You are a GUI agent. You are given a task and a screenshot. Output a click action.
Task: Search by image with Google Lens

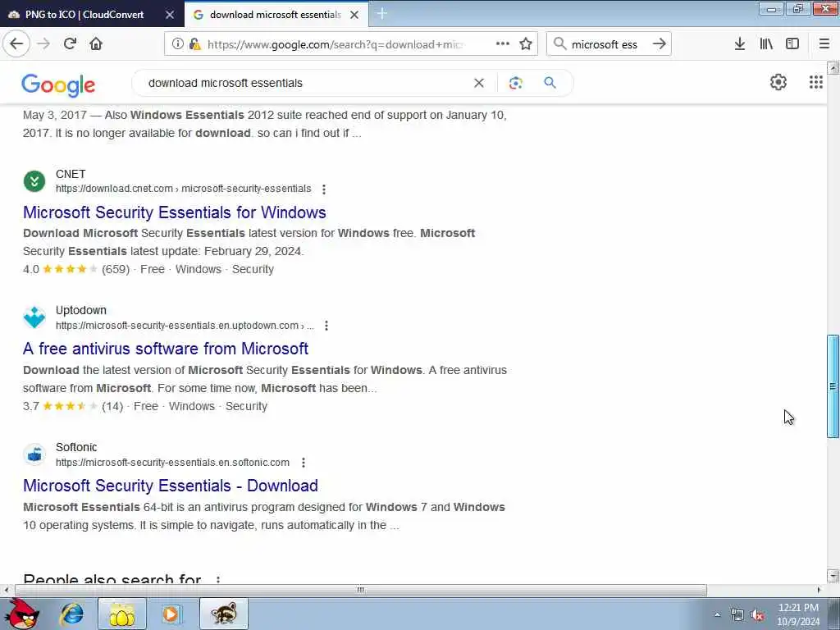click(x=515, y=83)
